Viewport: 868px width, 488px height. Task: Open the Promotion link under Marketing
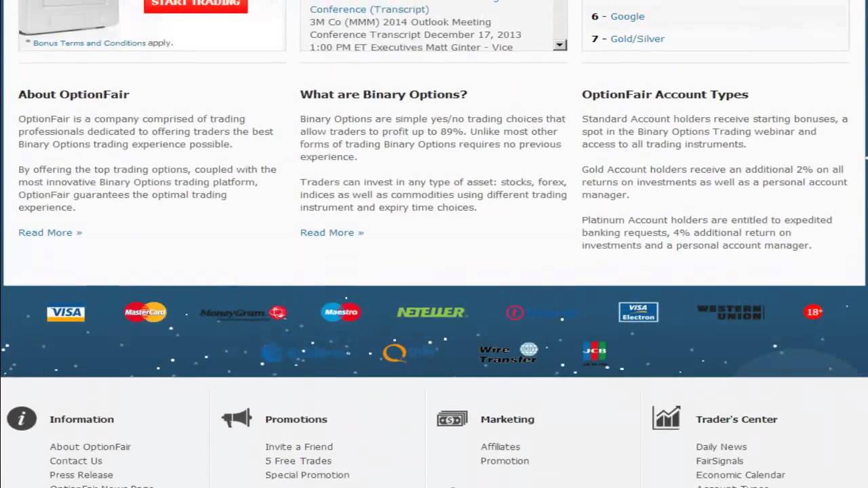(505, 461)
